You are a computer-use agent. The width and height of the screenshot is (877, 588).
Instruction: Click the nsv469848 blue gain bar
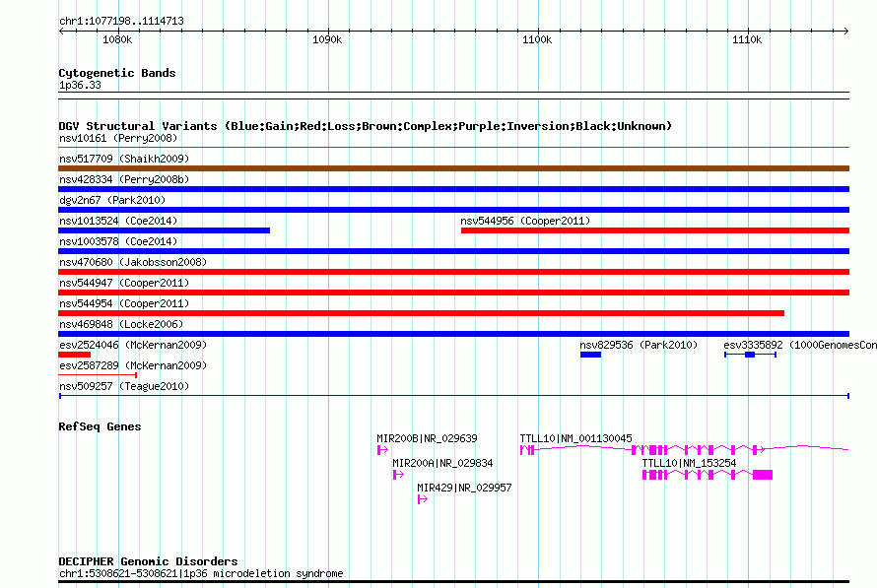[453, 334]
